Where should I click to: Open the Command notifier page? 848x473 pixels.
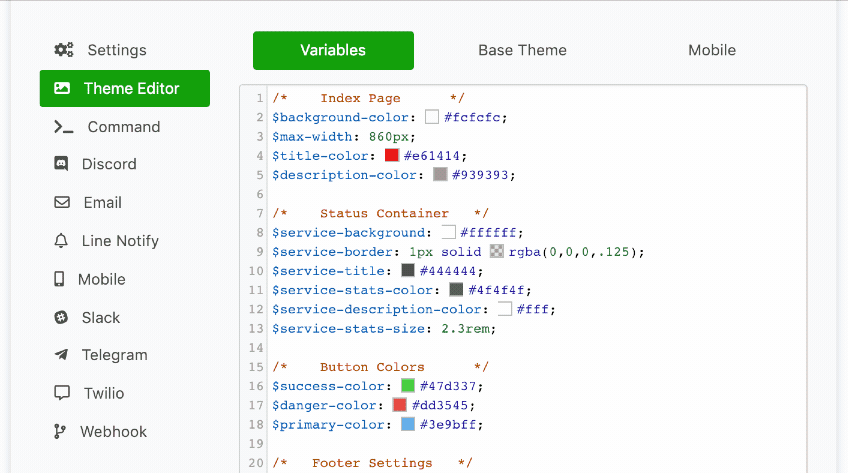pos(124,126)
